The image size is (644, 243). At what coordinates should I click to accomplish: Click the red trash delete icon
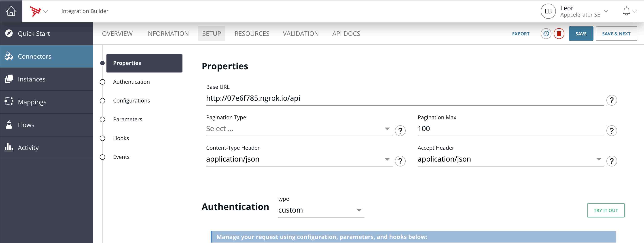click(x=559, y=34)
